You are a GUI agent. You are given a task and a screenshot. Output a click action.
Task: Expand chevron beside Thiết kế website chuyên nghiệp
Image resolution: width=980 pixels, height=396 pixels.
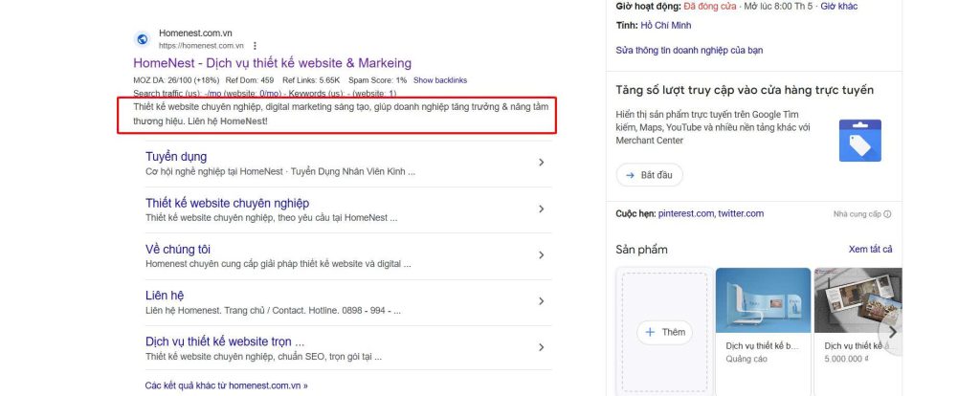coord(542,209)
